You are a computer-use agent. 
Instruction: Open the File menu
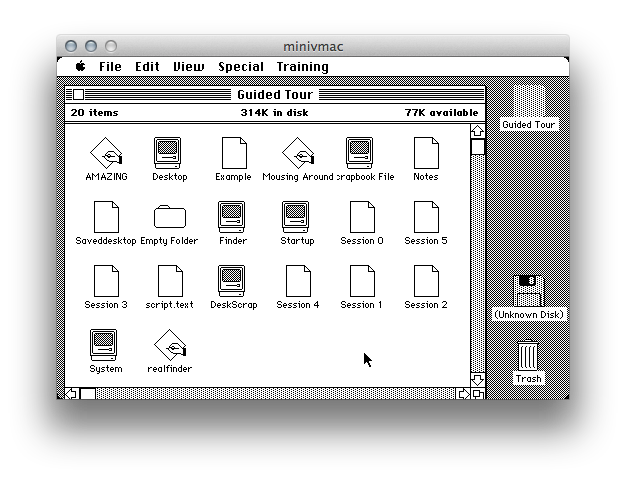(x=110, y=67)
